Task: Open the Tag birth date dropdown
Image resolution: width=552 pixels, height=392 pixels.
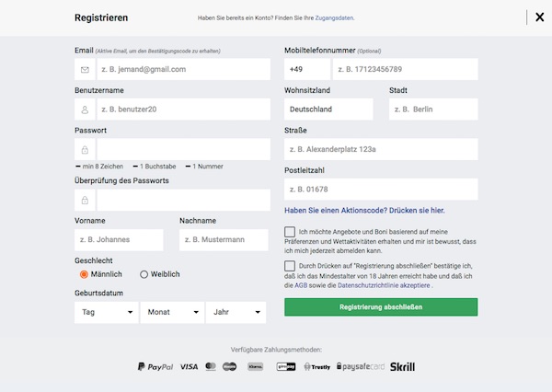Action: 107,312
